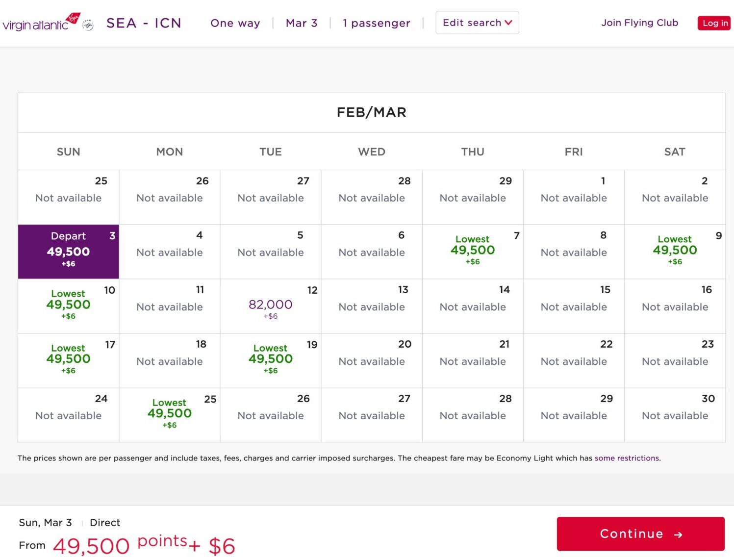
Task: Pick March 25 lowest fare date
Action: coord(169,414)
